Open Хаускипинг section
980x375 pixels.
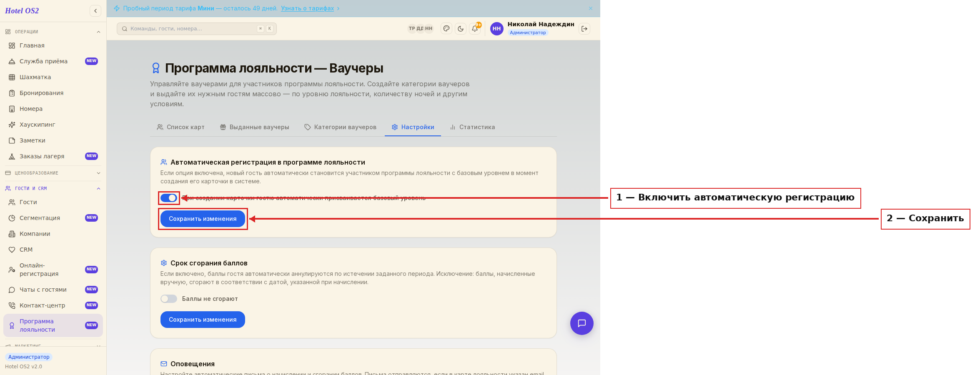[x=53, y=125]
